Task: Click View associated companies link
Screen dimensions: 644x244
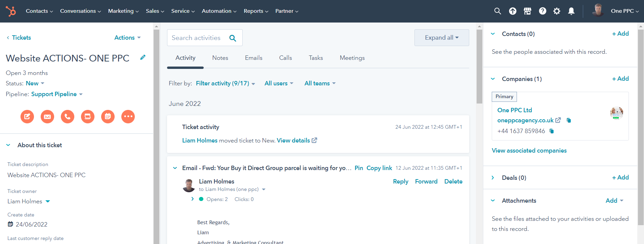Action: tap(529, 151)
